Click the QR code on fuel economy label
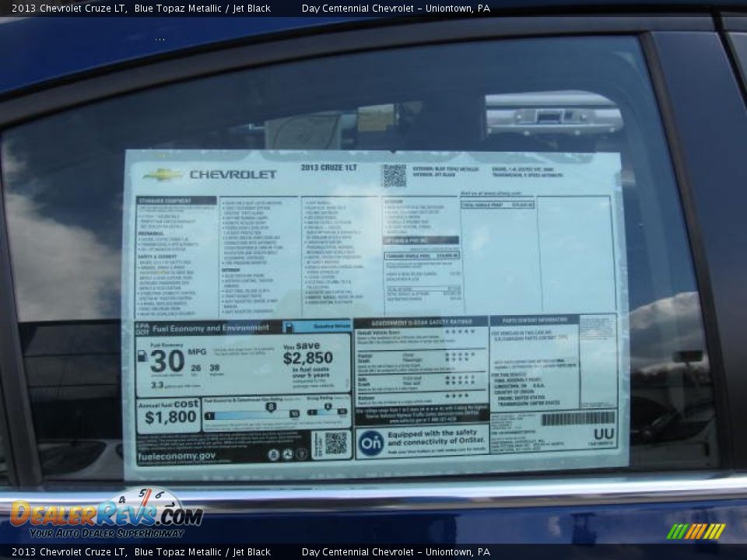The height and width of the screenshot is (560, 747). 335,443
